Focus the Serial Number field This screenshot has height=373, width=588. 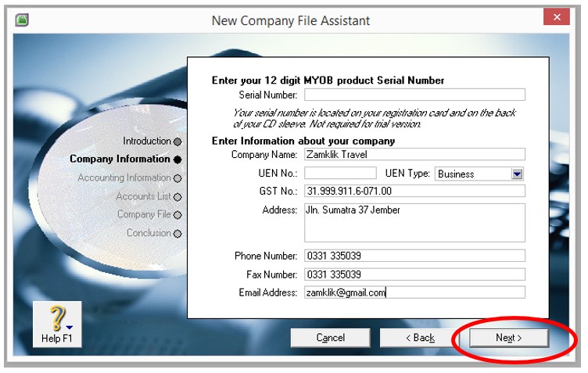click(414, 95)
